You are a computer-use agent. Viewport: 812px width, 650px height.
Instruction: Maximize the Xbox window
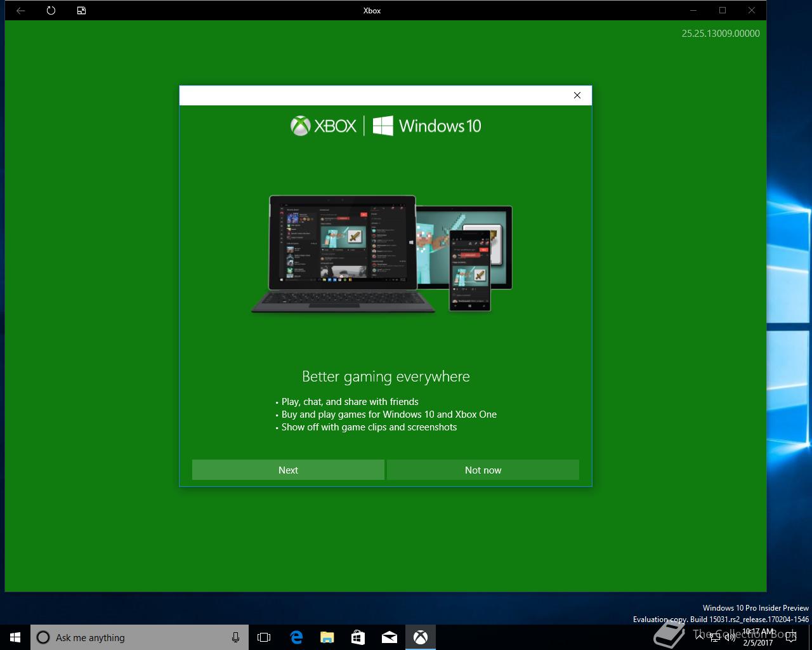click(x=722, y=10)
